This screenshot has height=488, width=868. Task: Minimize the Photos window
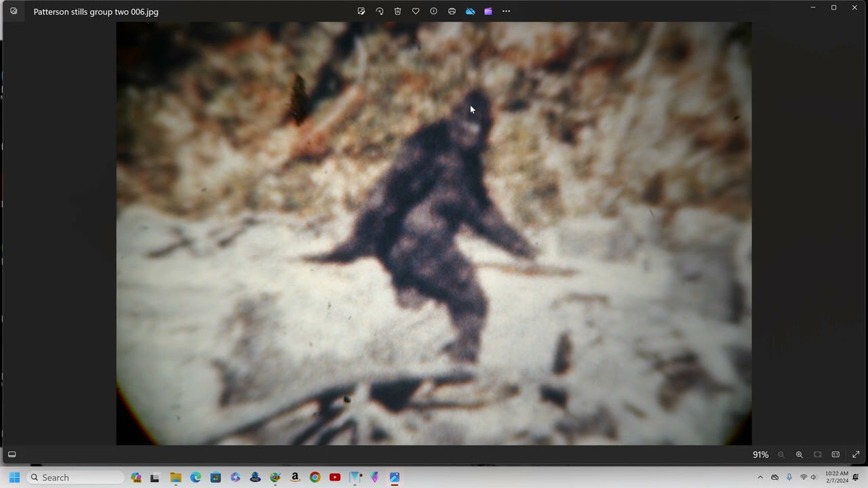point(813,7)
